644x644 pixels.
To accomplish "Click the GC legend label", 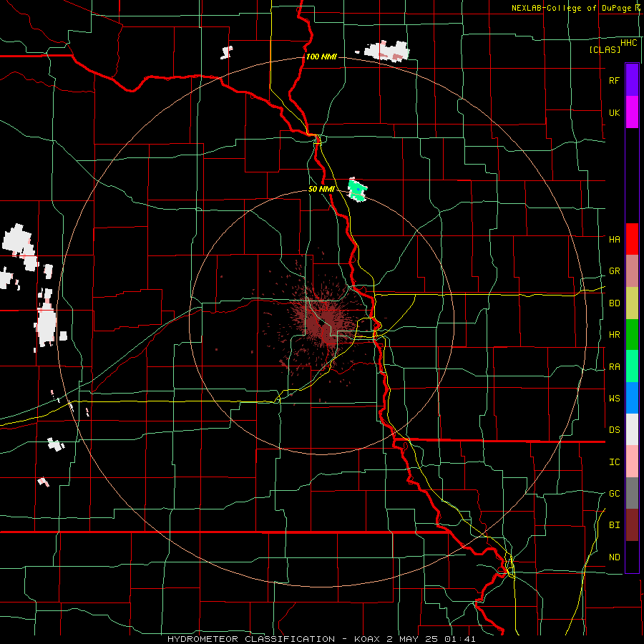I will tap(614, 493).
